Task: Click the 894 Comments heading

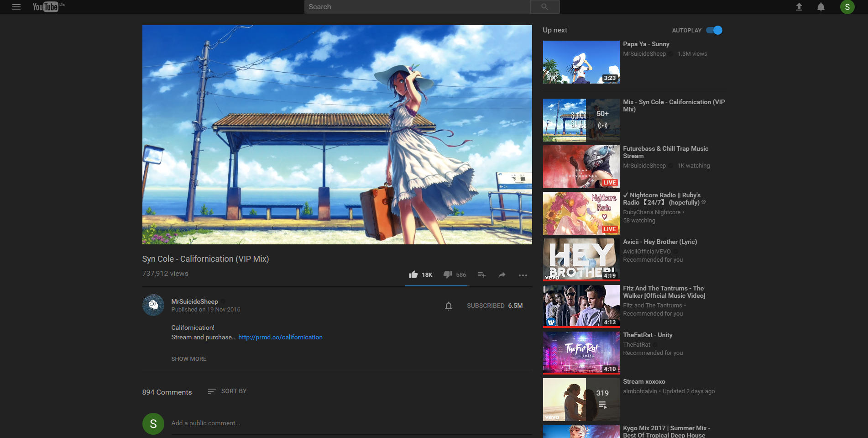Action: pyautogui.click(x=167, y=392)
